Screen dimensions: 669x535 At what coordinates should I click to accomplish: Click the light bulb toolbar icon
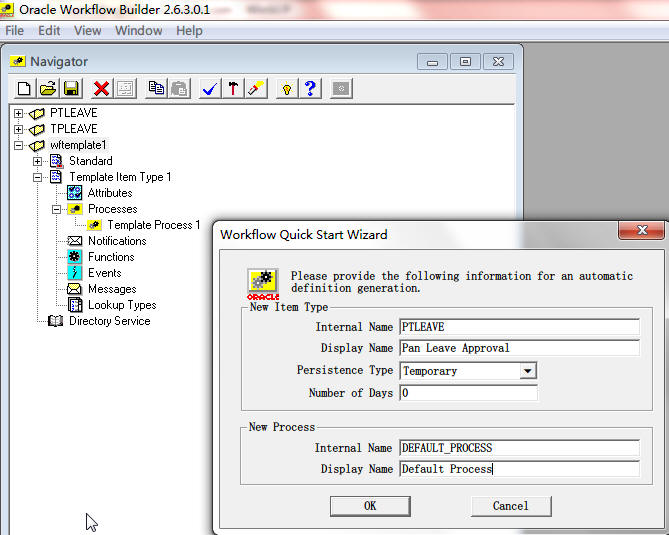[x=287, y=89]
